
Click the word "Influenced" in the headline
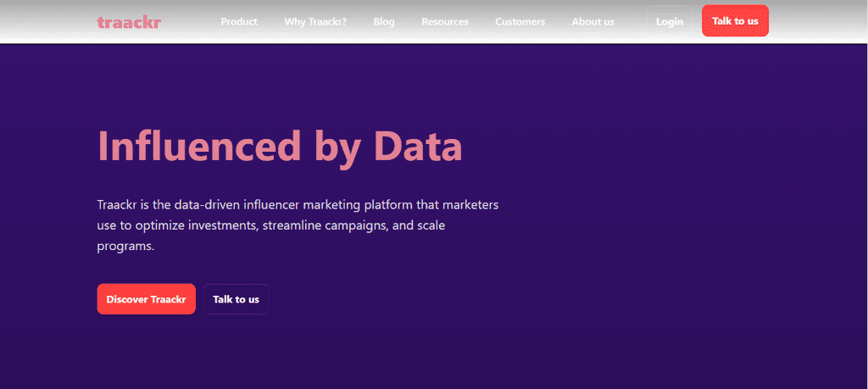(200, 146)
